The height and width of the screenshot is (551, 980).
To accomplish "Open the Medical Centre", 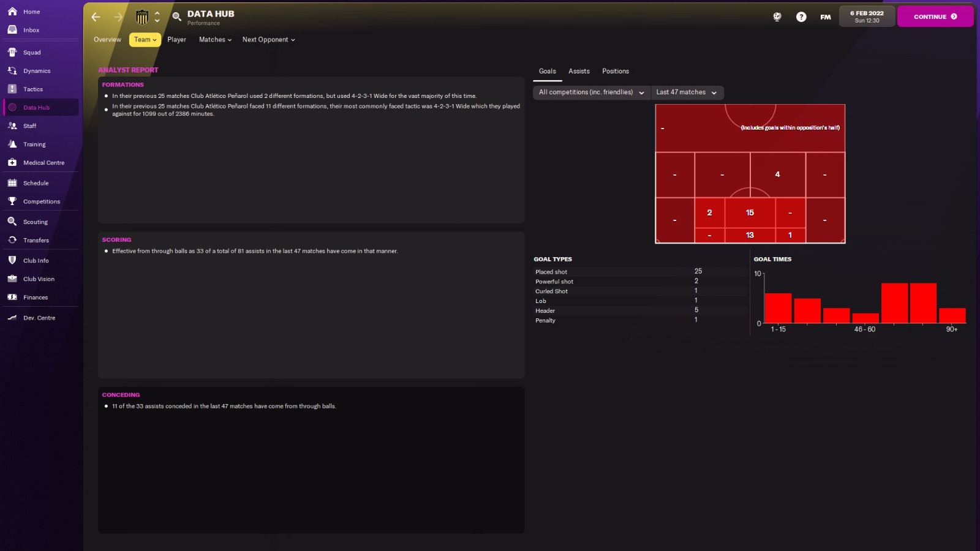I will point(43,162).
